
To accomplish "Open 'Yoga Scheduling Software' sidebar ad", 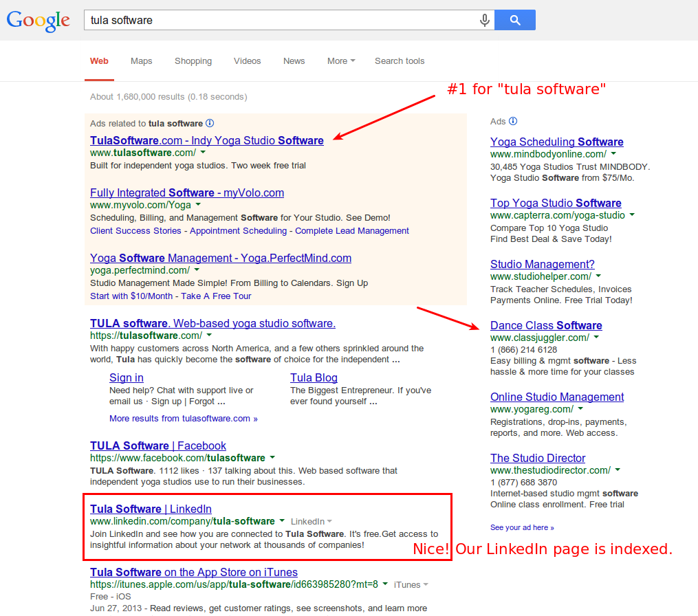I will point(556,142).
